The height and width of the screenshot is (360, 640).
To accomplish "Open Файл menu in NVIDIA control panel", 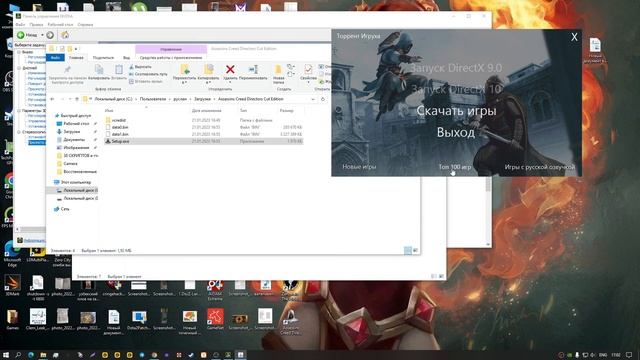I will pos(20,25).
